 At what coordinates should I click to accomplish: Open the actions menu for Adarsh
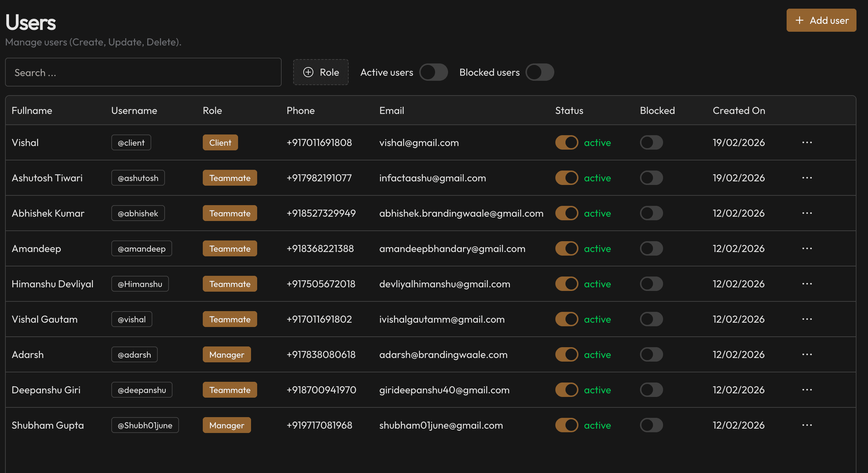point(807,354)
